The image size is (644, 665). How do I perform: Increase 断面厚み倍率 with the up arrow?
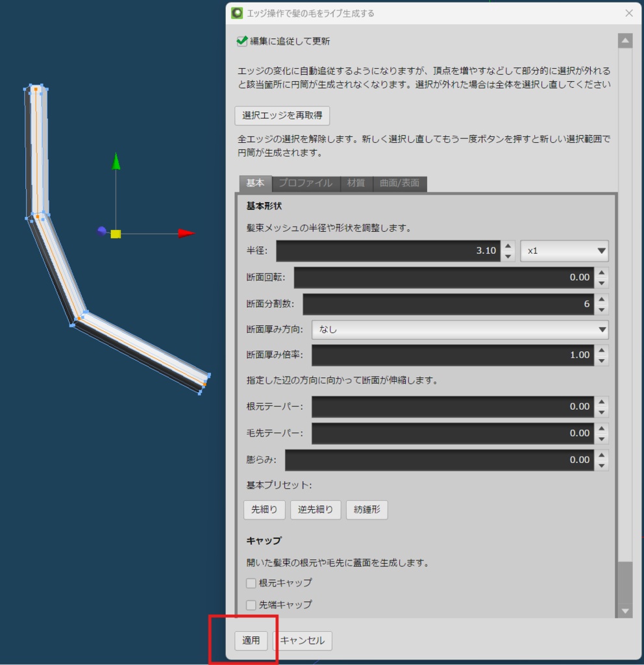click(x=602, y=350)
